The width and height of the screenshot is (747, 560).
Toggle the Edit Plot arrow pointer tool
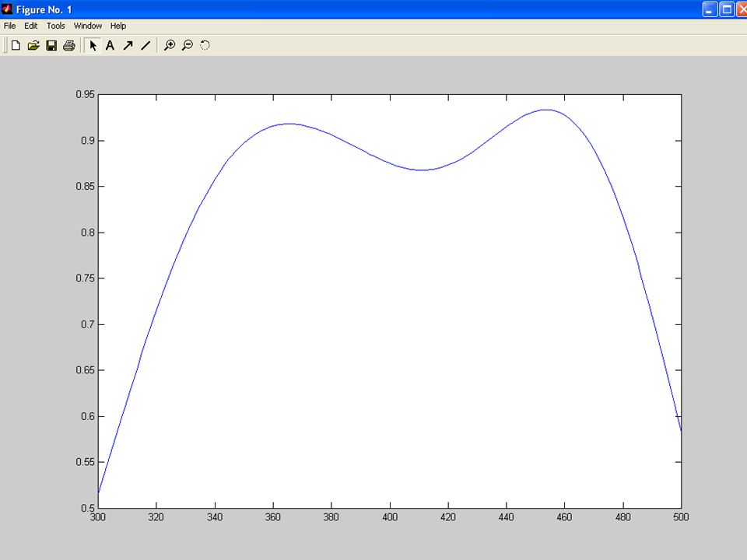pos(93,45)
